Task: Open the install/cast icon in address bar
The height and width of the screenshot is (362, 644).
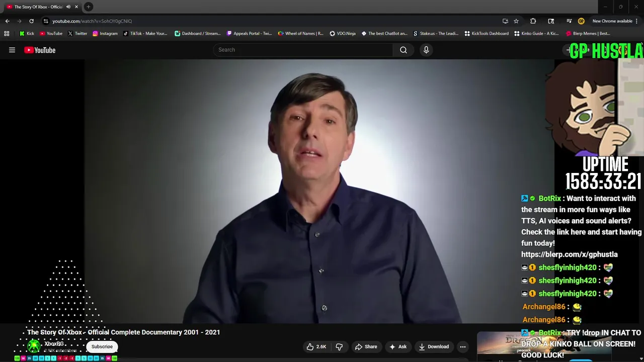Action: pos(505,21)
